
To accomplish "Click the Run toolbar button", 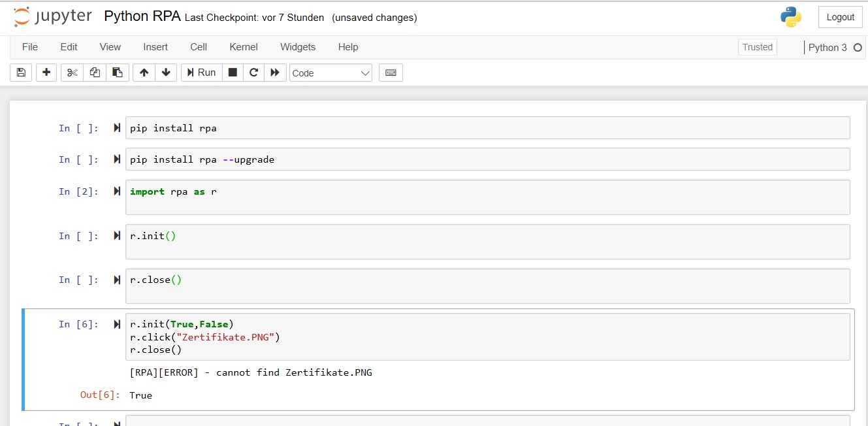I will 201,73.
